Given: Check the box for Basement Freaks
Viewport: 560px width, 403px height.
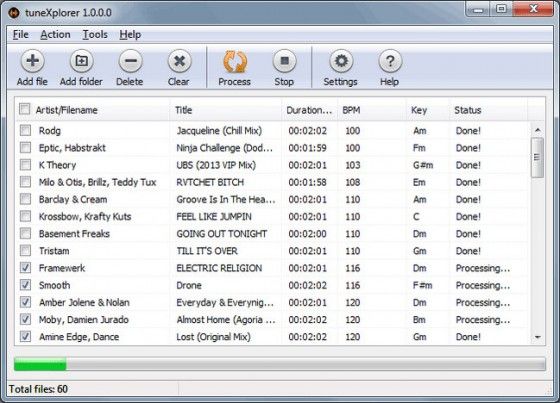Looking at the screenshot, I should 25,233.
